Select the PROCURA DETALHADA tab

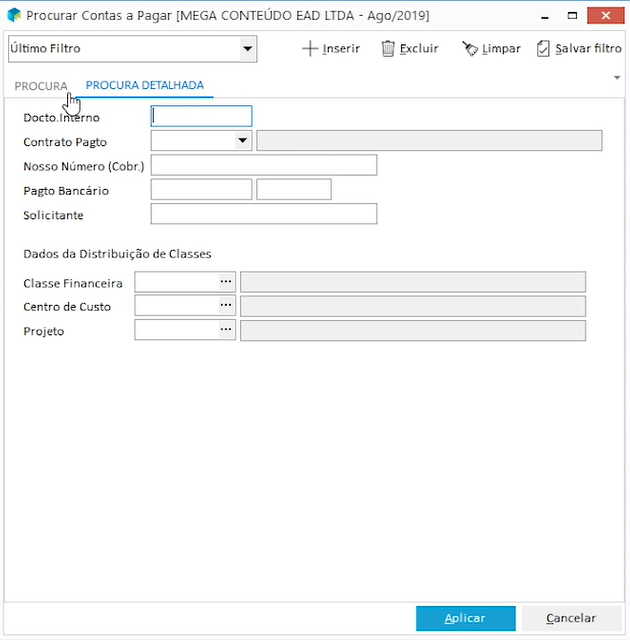(144, 85)
